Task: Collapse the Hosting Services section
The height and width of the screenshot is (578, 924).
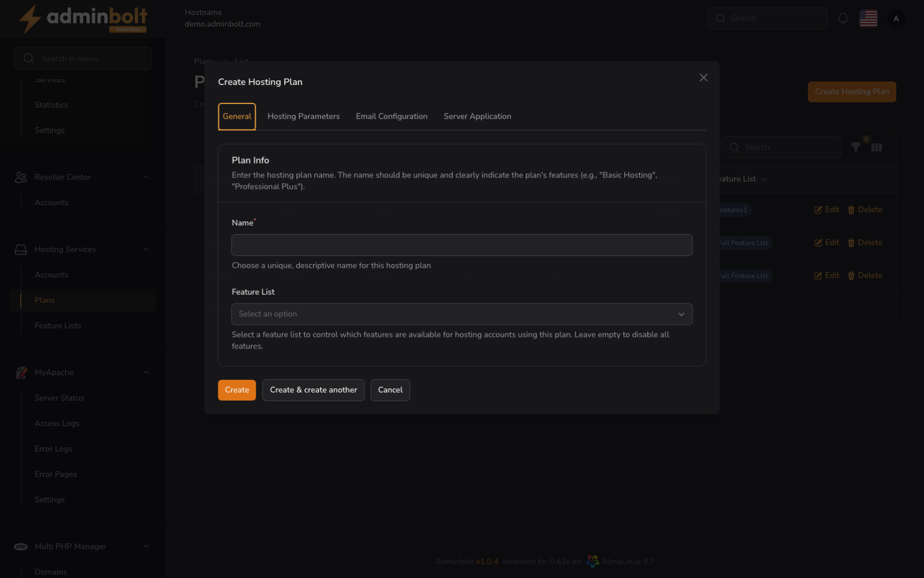Action: pyautogui.click(x=146, y=250)
